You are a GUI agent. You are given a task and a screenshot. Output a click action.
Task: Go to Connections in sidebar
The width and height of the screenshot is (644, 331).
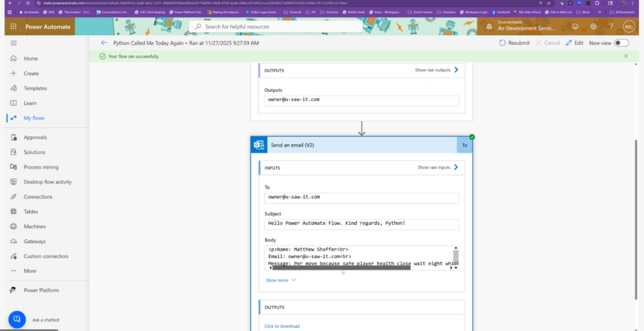point(38,197)
